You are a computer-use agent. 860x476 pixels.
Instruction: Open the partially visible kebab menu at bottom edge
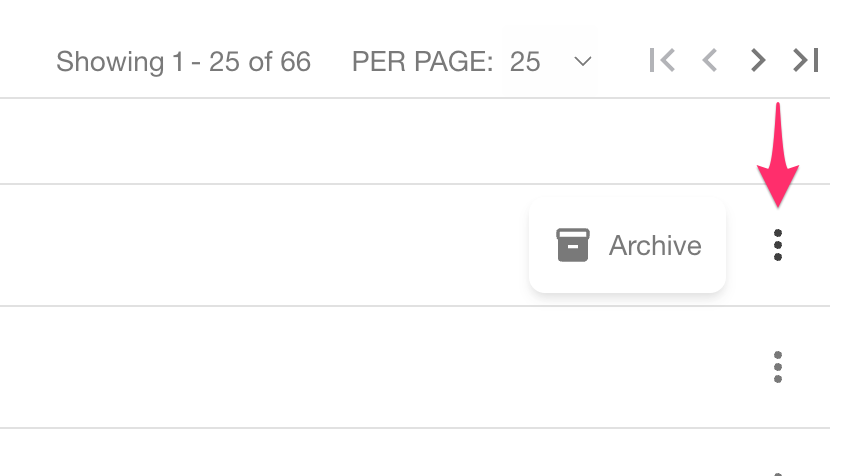tap(778, 473)
